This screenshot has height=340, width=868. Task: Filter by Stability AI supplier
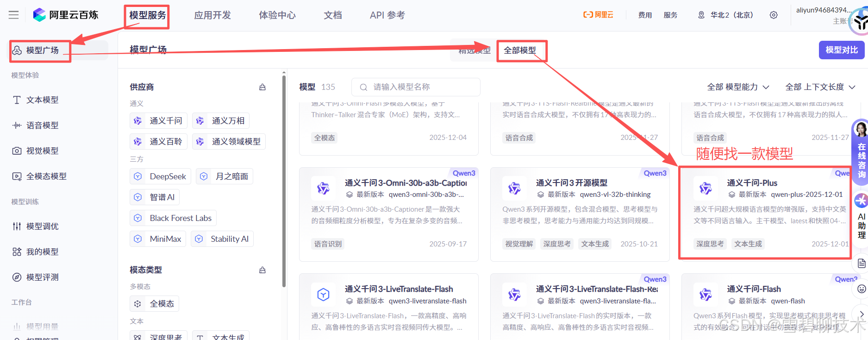(222, 239)
